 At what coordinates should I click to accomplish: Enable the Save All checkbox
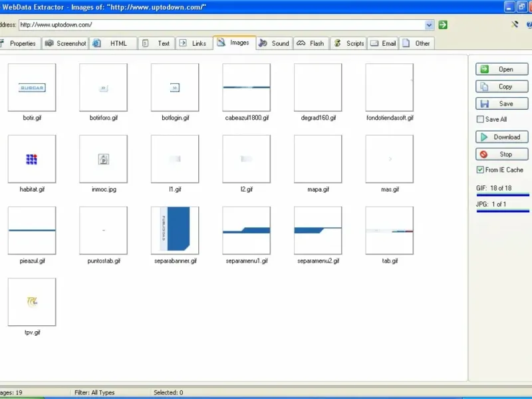[x=480, y=119]
